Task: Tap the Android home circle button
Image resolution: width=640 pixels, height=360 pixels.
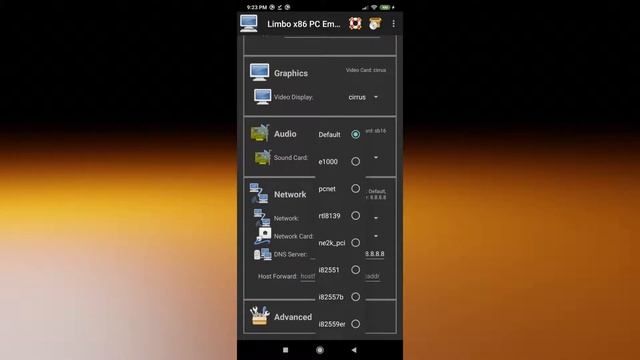Action: pos(320,350)
